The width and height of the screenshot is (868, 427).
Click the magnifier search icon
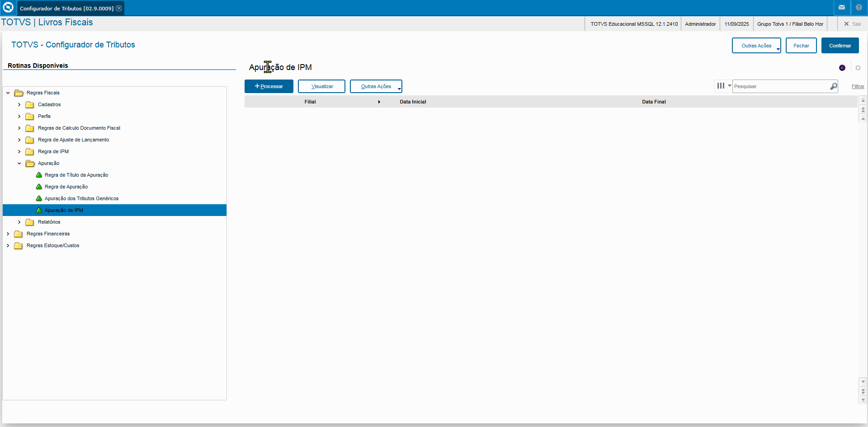[x=834, y=86]
